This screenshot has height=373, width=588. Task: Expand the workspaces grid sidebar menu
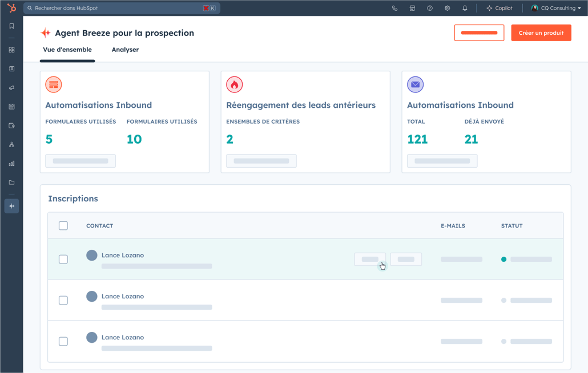[11, 50]
